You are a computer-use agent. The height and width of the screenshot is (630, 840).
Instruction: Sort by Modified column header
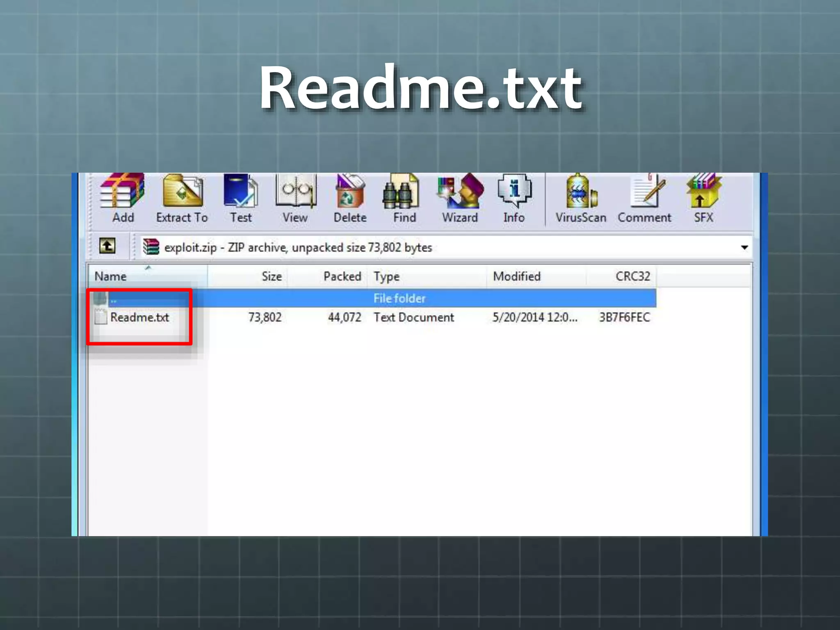[536, 276]
